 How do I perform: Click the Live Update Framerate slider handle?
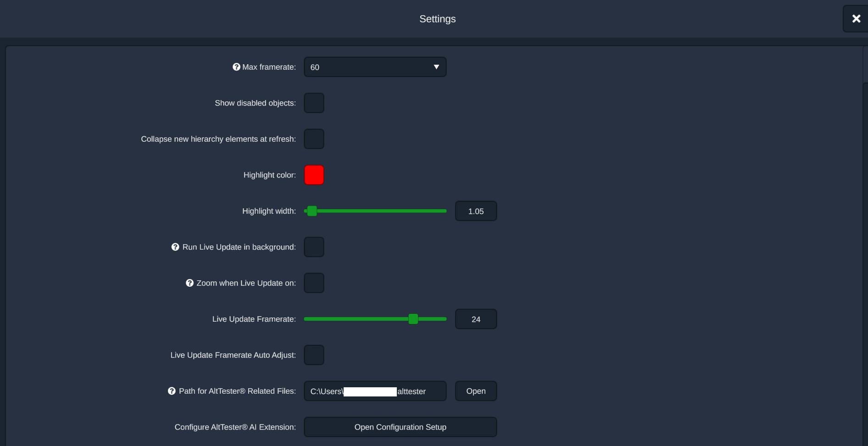413,319
